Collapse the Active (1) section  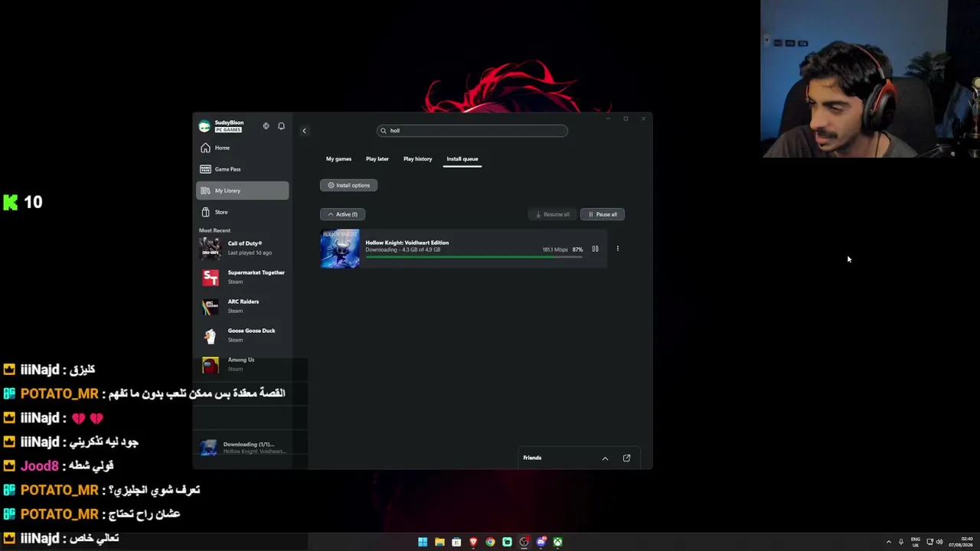342,214
